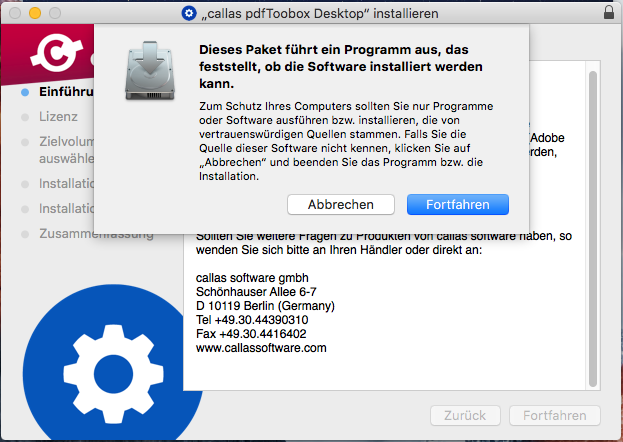Click the 'Fax +49.30.4416402' line
Image resolution: width=623 pixels, height=442 pixels.
pyautogui.click(x=251, y=333)
